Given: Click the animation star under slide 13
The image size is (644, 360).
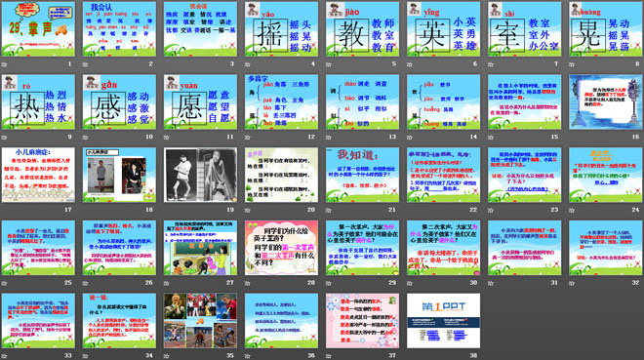Looking at the screenshot, I should click(x=329, y=138).
